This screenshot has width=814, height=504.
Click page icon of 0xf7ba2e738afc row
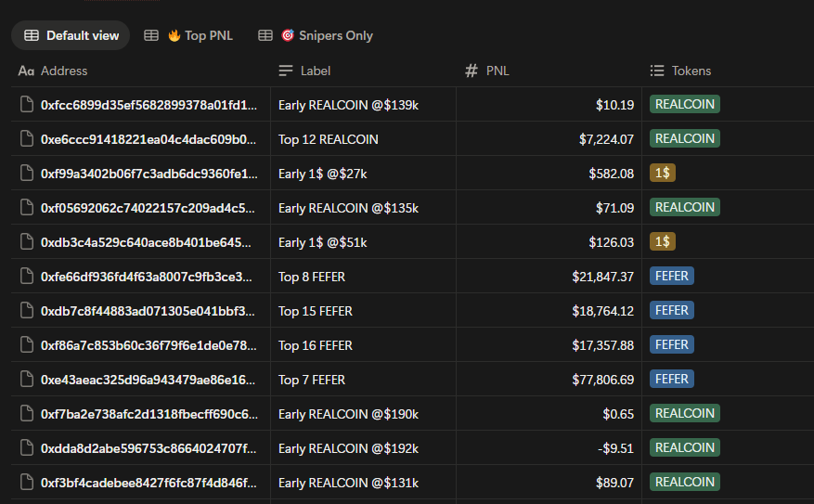pyautogui.click(x=27, y=413)
